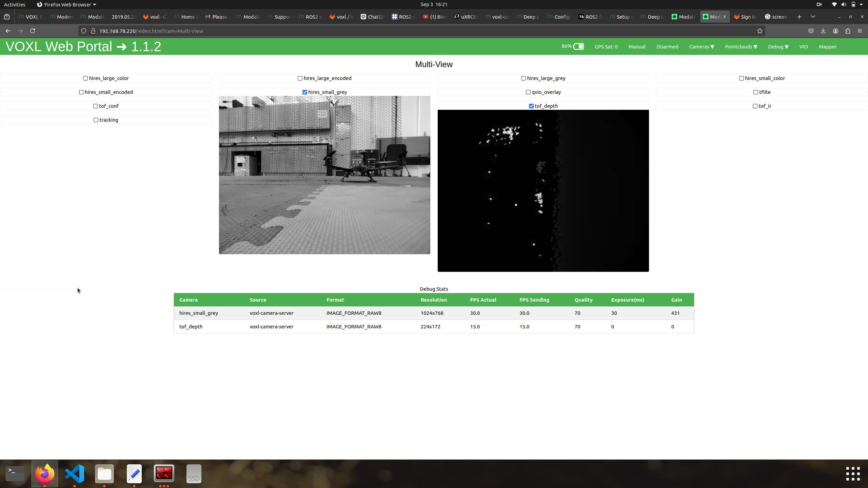The width and height of the screenshot is (868, 488).
Task: Enable tflite checkbox
Action: tap(756, 92)
